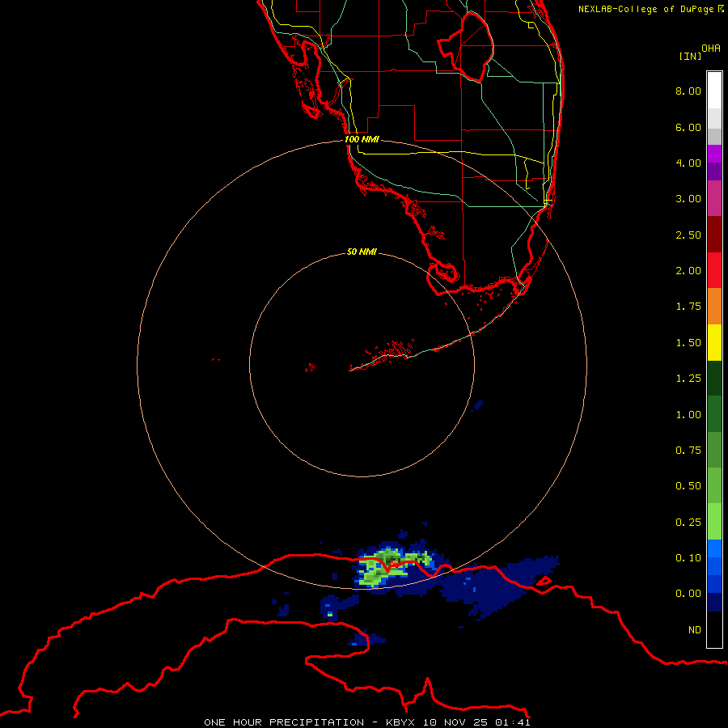728x728 pixels.
Task: Click the yellow 1.50 legend color swatch
Action: pyautogui.click(x=714, y=343)
